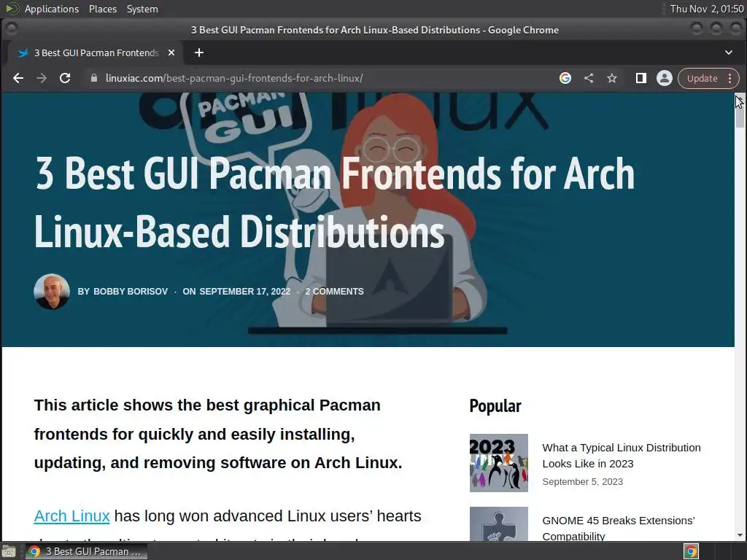Open author Bobby Borisov link
The width and height of the screenshot is (747, 560).
coord(131,292)
